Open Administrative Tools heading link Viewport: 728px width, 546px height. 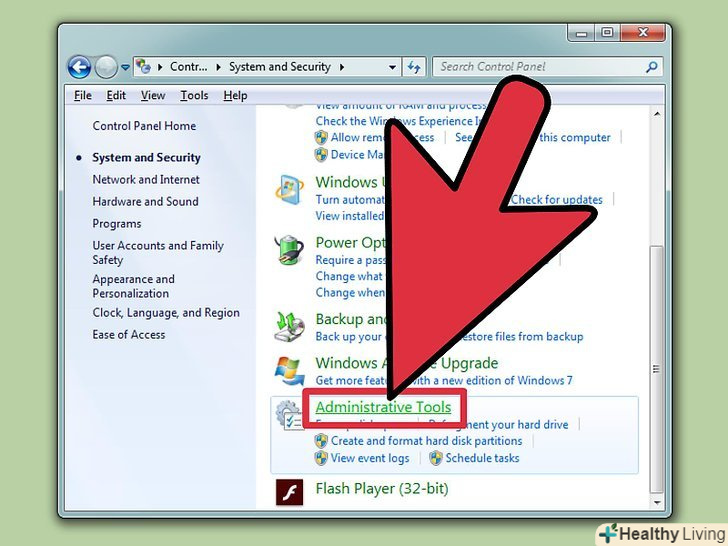pyautogui.click(x=383, y=407)
